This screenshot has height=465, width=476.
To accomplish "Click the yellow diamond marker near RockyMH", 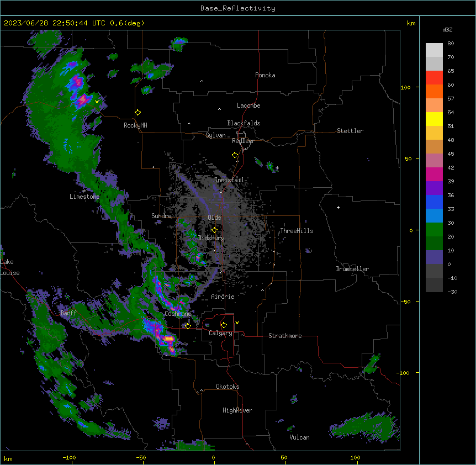I will tap(138, 113).
